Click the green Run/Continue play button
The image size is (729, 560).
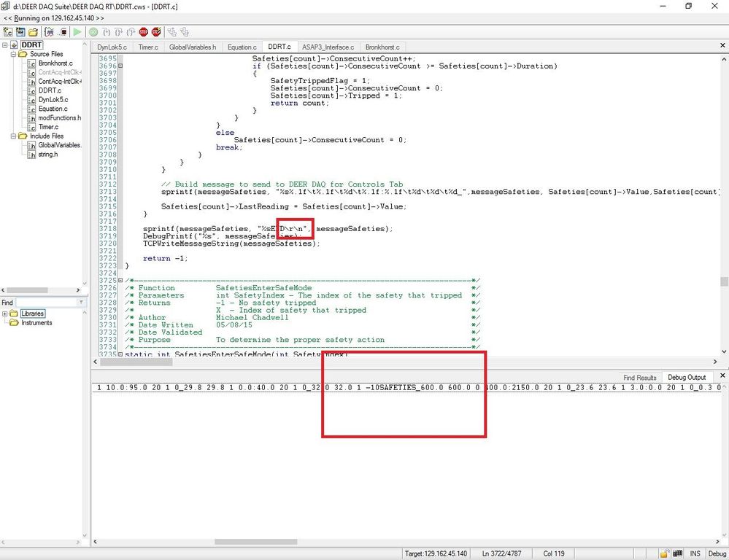77,32
